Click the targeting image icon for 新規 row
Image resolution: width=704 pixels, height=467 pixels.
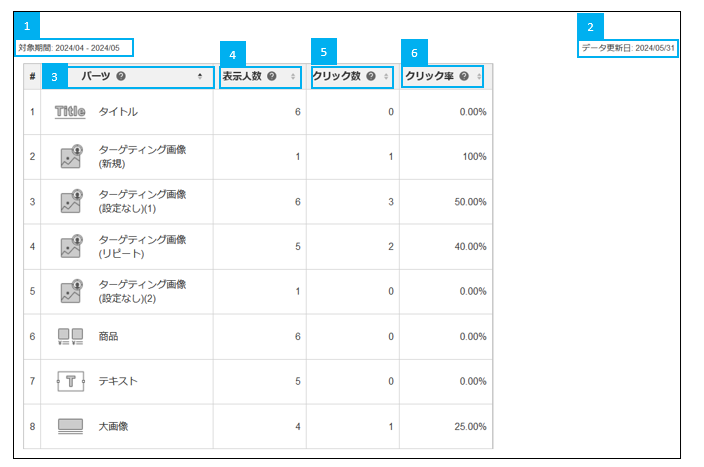click(72, 156)
